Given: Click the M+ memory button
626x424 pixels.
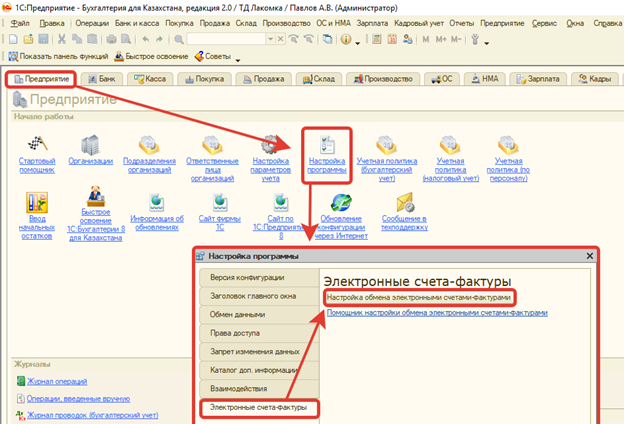Looking at the screenshot, I should tap(441, 39).
